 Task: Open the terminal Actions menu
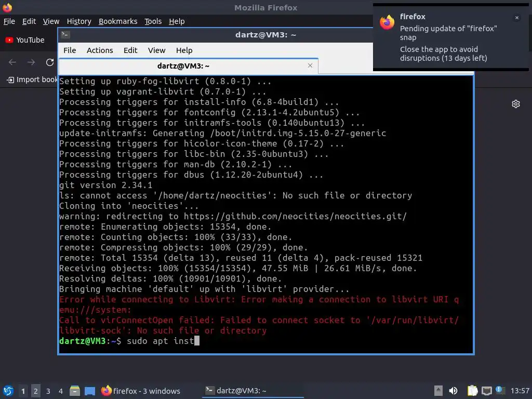[x=100, y=50]
